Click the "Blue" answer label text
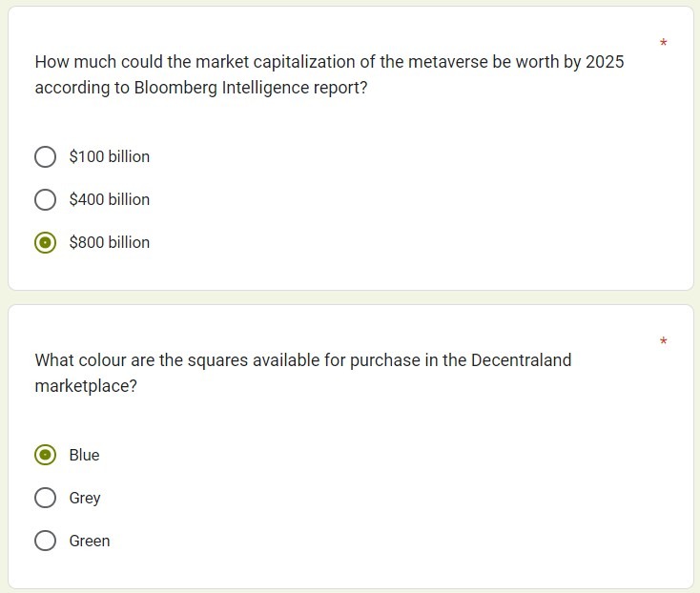 (84, 455)
